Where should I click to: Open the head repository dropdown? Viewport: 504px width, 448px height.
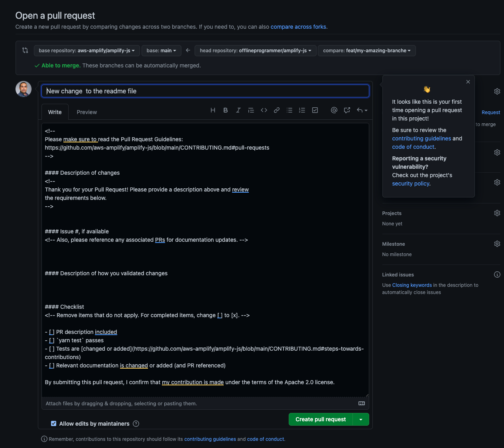tap(256, 51)
